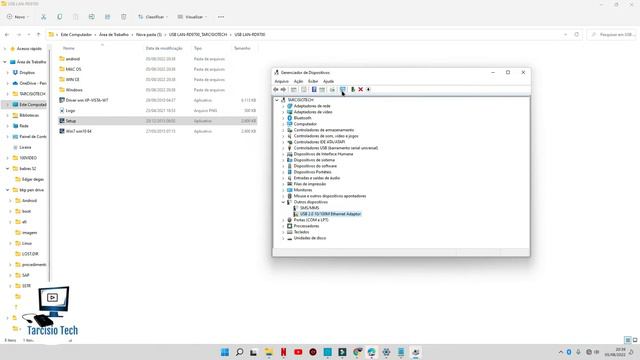The height and width of the screenshot is (360, 640).
Task: Open the Windows Start button on taskbar
Action: [225, 352]
